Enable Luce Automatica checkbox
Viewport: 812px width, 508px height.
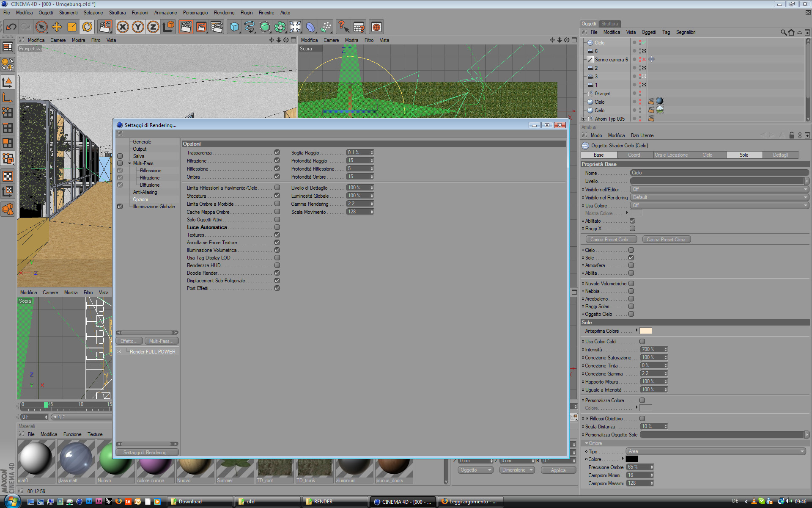277,227
